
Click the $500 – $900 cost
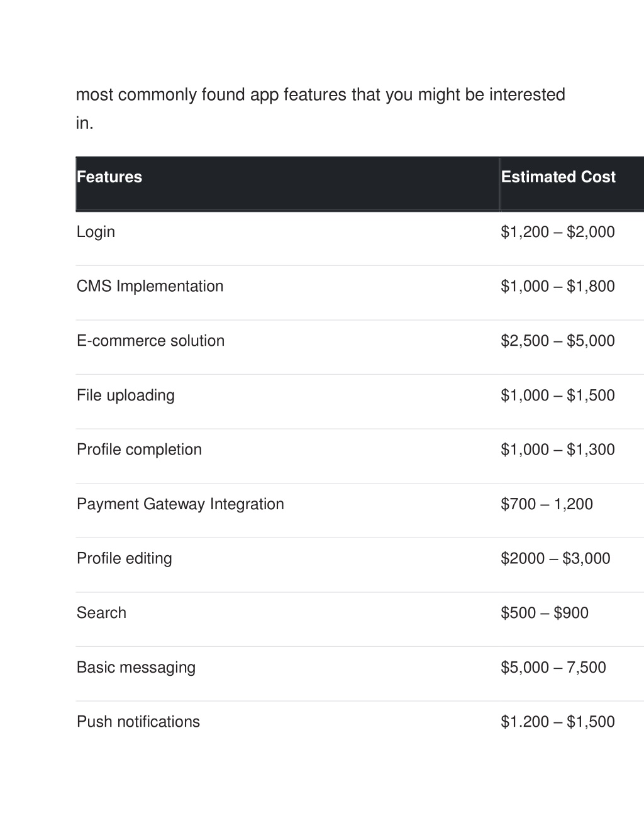[545, 613]
